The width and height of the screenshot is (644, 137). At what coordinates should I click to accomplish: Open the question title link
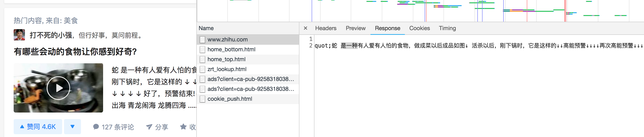[75, 52]
